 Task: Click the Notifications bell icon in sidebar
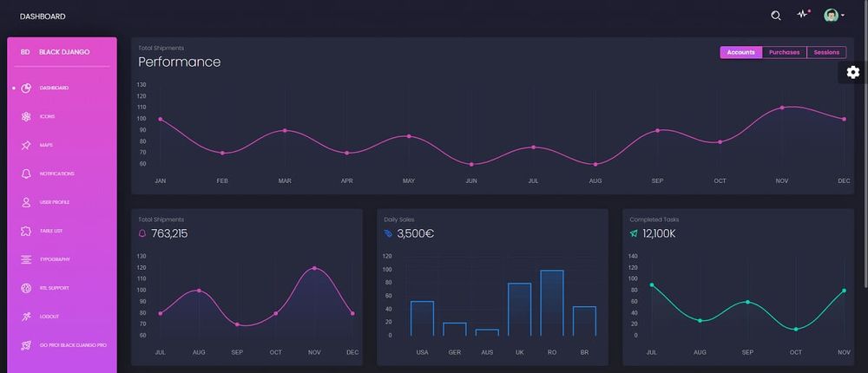pos(26,173)
